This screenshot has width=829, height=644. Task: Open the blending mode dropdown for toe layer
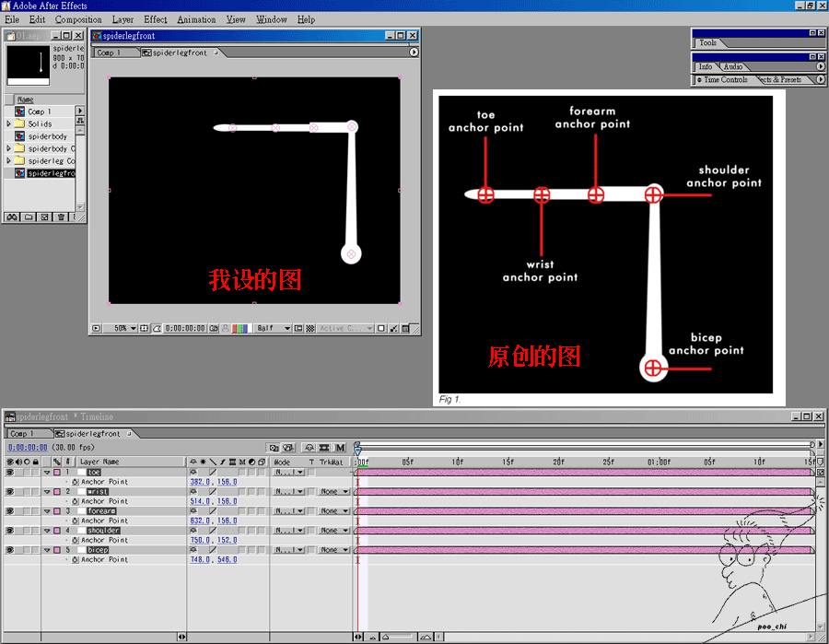tap(289, 472)
